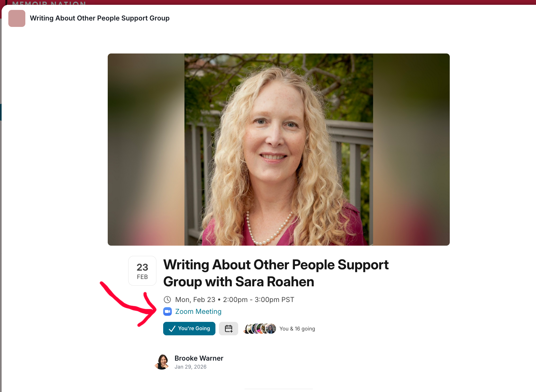This screenshot has height=392, width=536.
Task: Open the Zoom Meeting link
Action: pos(198,312)
